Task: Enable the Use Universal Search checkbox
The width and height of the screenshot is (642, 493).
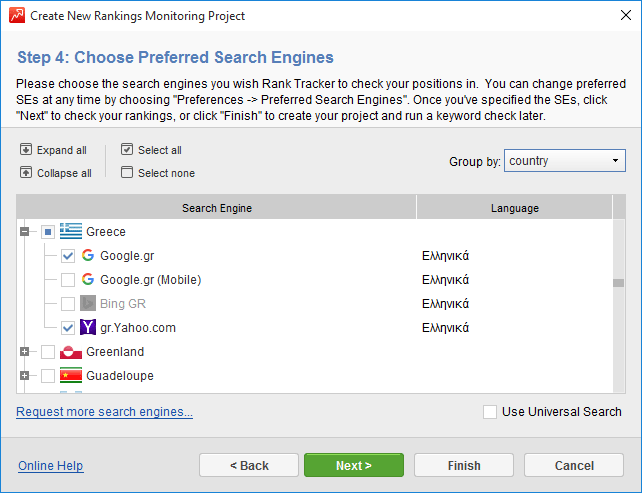Action: 490,412
